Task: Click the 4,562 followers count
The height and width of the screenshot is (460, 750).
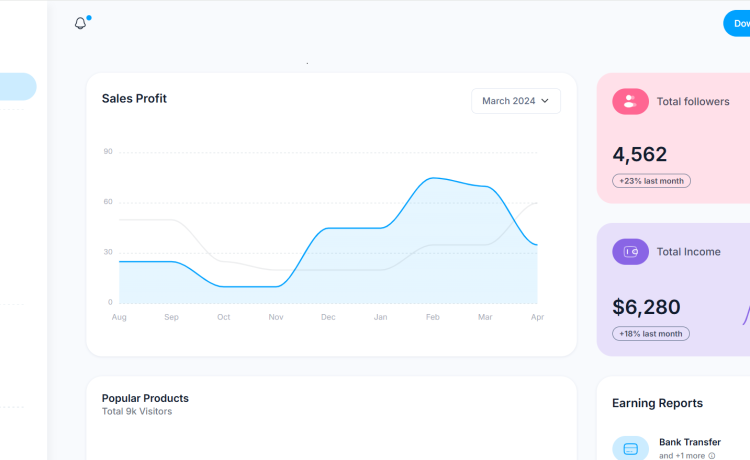Action: point(639,154)
